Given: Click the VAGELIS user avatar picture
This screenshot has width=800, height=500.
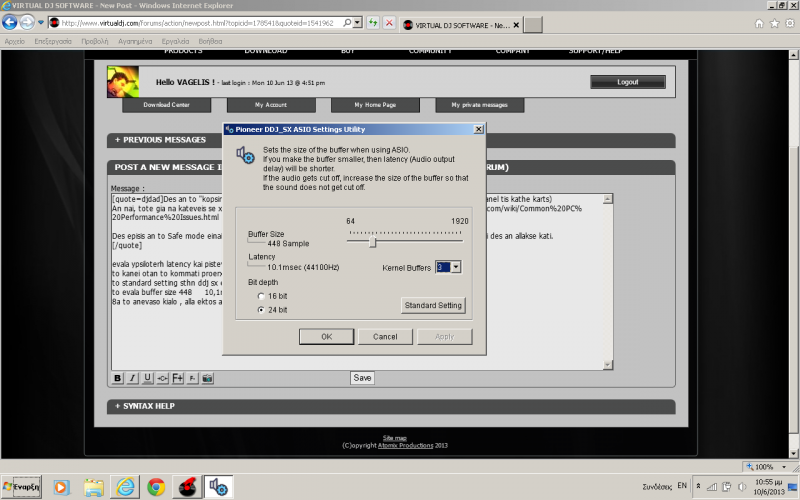Looking at the screenshot, I should [x=123, y=82].
